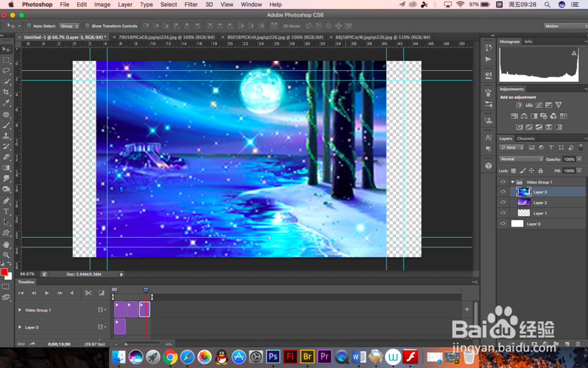Viewport: 588px width, 368px height.
Task: Switch to 79U58PICeG8.jpg document tab
Action: coord(166,37)
